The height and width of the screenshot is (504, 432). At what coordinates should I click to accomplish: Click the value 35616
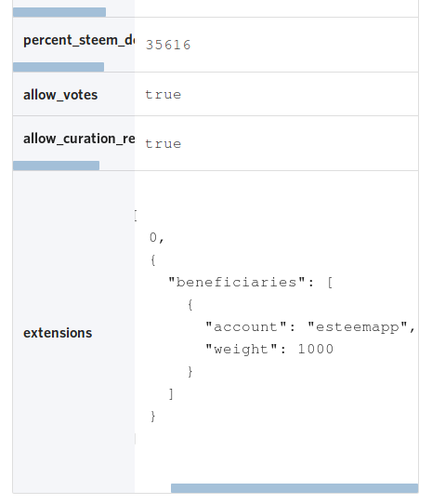(168, 45)
